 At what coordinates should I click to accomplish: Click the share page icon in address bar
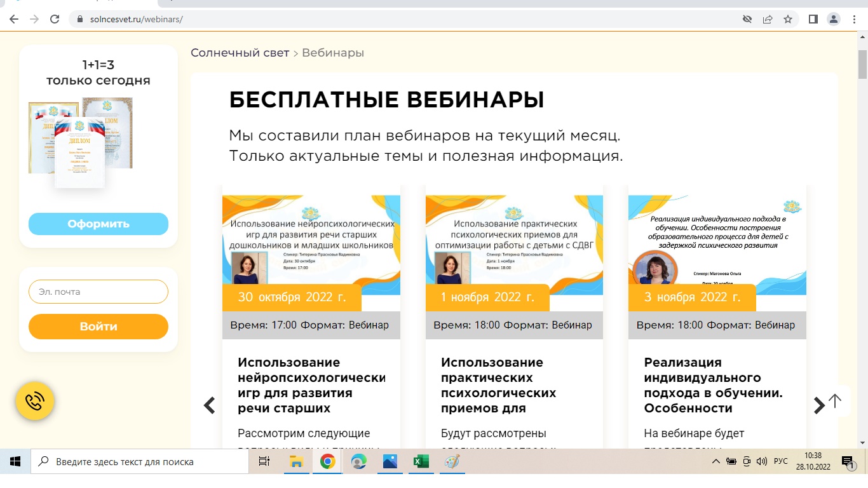click(768, 19)
